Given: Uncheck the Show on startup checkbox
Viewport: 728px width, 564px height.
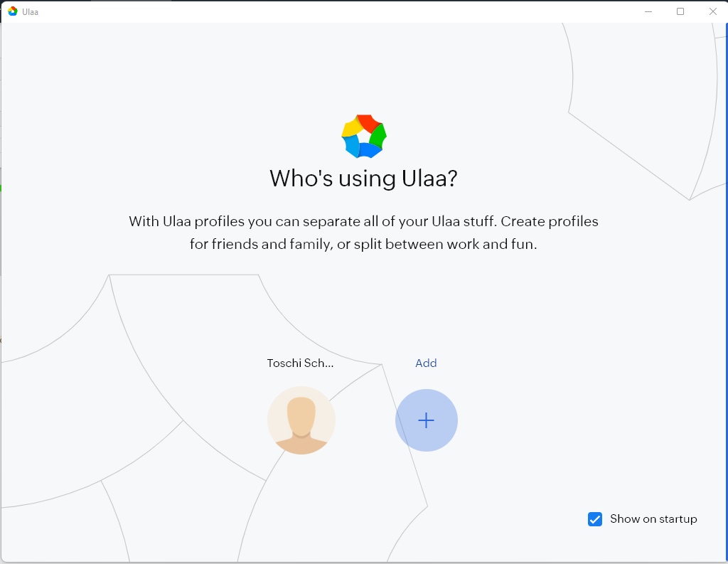Looking at the screenshot, I should click(x=595, y=519).
